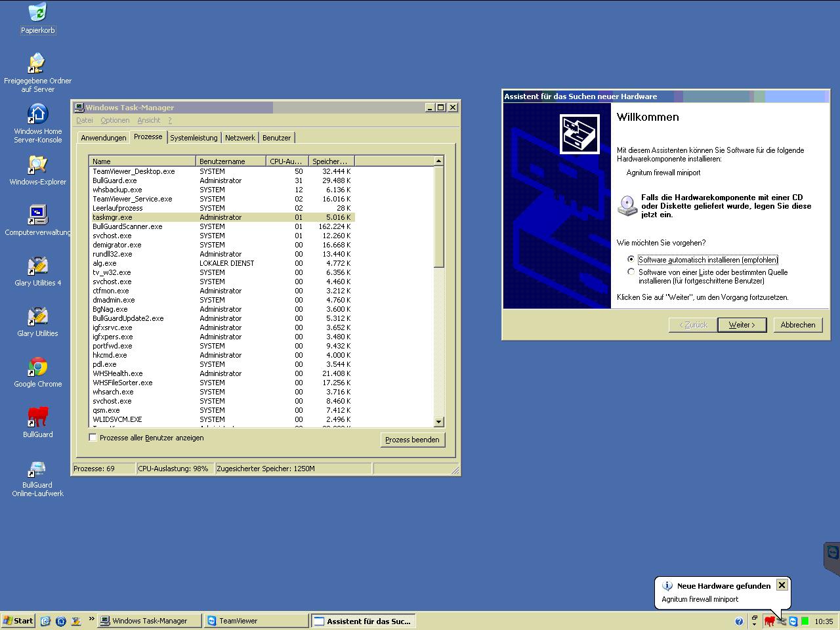Close the Neue Hardware gefunden balloon
This screenshot has width=840, height=630.
coord(782,585)
